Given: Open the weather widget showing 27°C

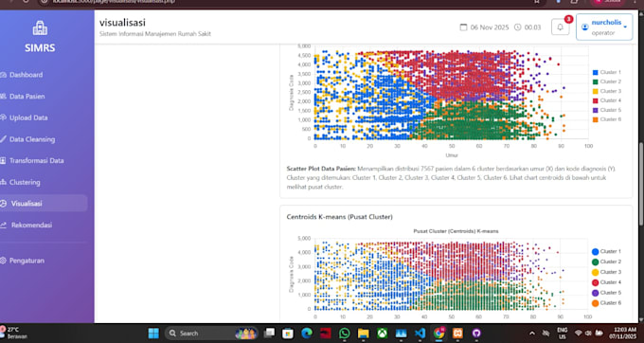Looking at the screenshot, I should [x=15, y=334].
